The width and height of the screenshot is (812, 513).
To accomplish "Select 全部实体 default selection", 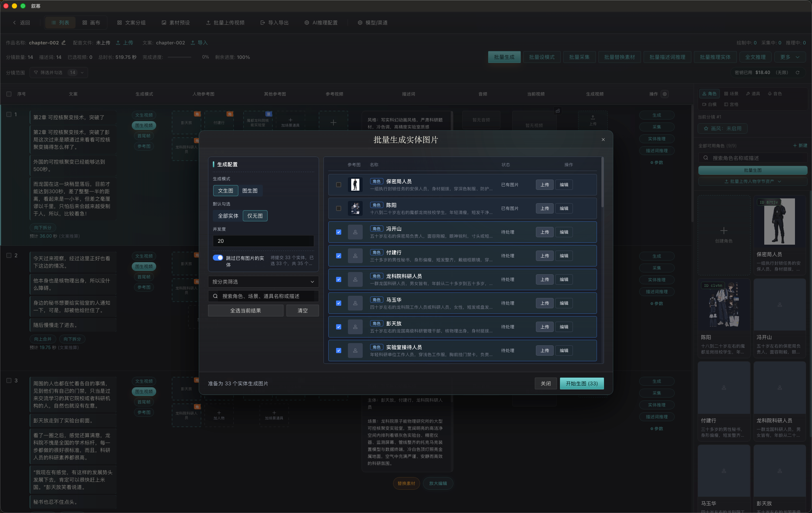I will 228,216.
